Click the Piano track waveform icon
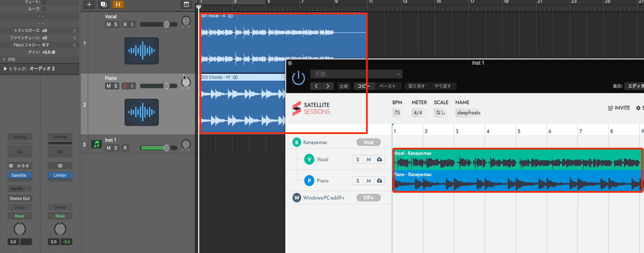The image size is (644, 253). click(x=141, y=112)
